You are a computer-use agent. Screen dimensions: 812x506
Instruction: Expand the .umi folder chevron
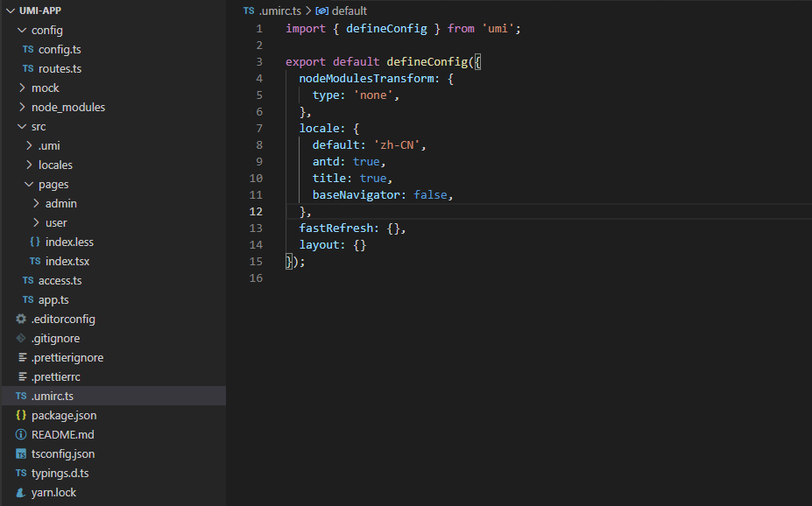[x=29, y=146]
